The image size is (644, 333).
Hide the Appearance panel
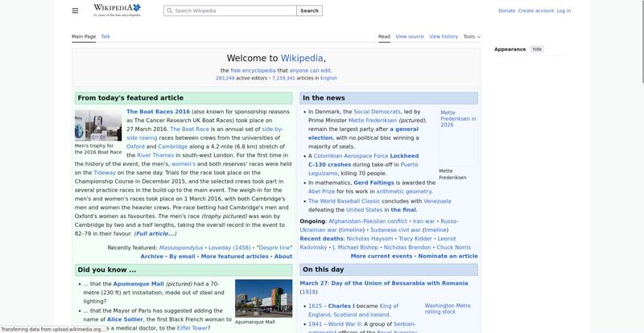pyautogui.click(x=537, y=49)
